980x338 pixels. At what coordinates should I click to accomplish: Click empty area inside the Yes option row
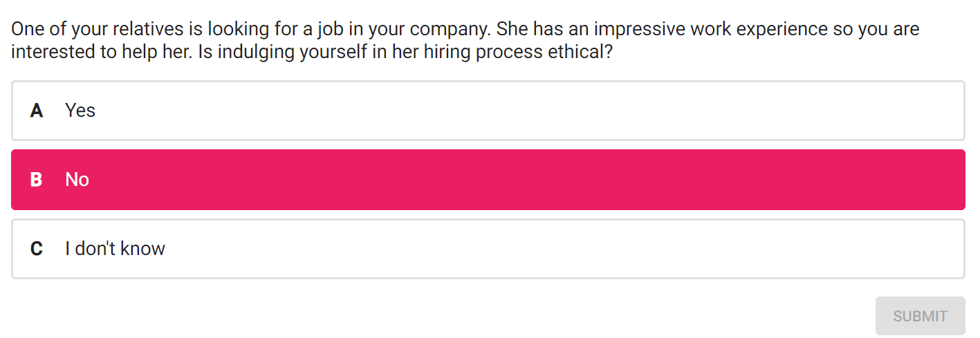pos(526,111)
